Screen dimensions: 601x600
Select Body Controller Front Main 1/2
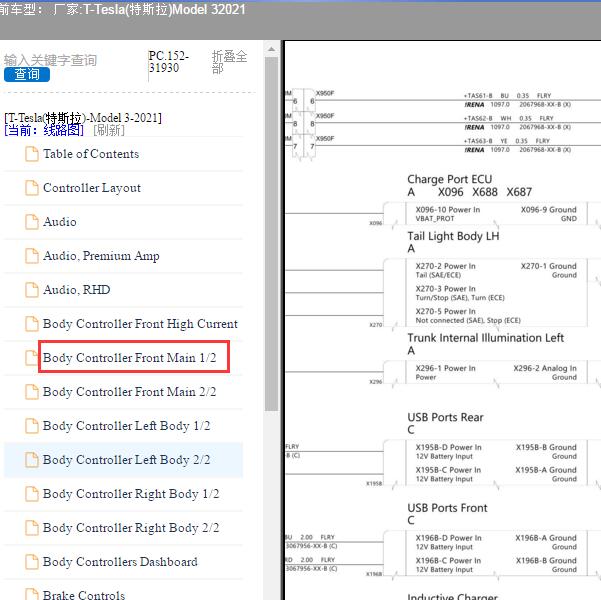(x=130, y=358)
